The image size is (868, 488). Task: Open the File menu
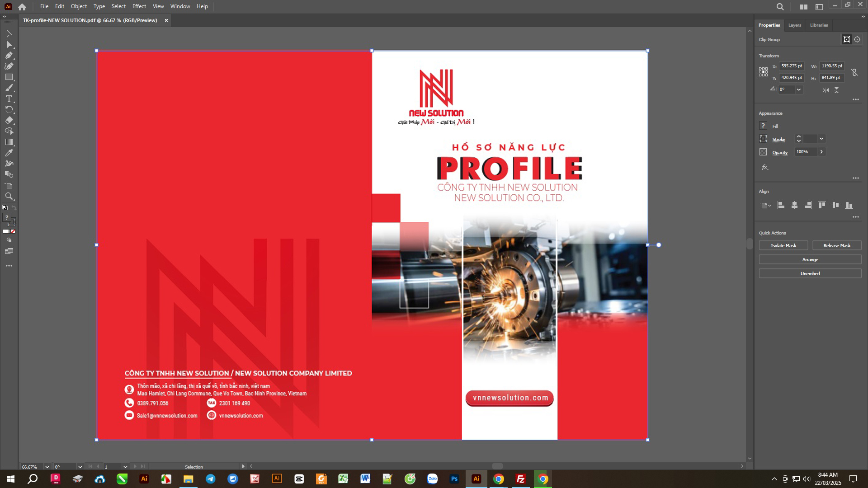click(x=44, y=6)
